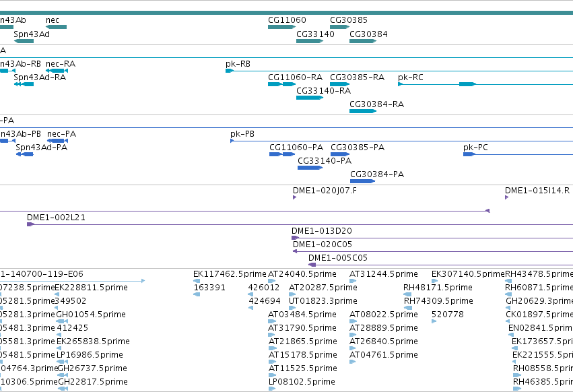Viewport: 573px width, 392px height.
Task: Select the CG33140-RA transcript label
Action: pos(323,91)
